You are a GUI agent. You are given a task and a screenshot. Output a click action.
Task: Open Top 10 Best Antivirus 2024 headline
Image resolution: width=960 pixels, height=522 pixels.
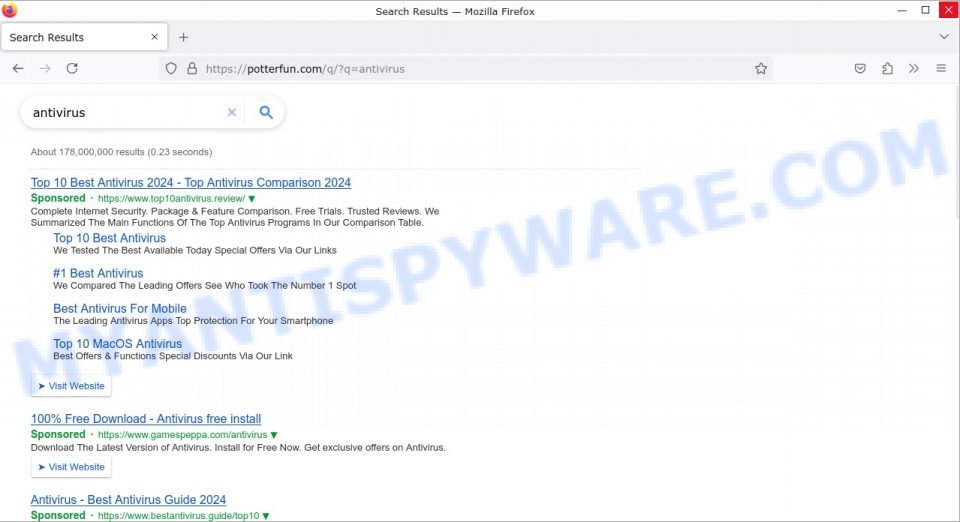point(190,182)
